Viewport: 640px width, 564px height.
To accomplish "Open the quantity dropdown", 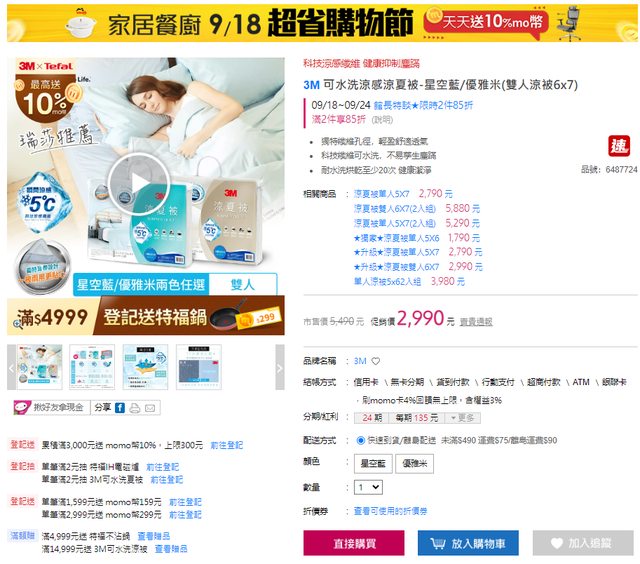I will point(369,487).
